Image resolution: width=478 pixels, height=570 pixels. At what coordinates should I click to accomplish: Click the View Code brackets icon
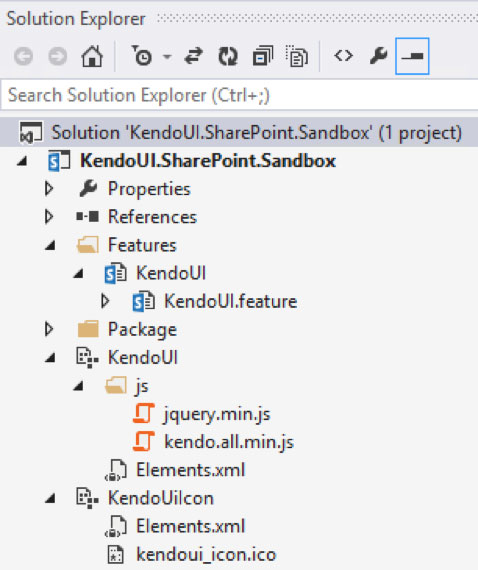[x=344, y=56]
